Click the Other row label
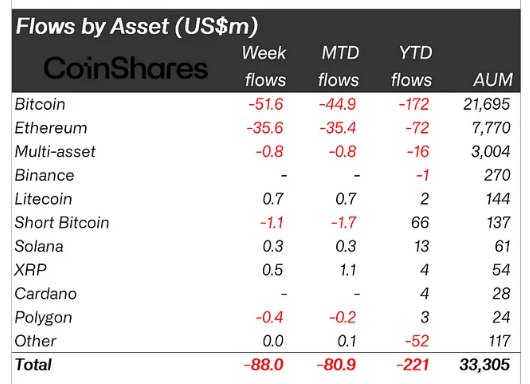 click(35, 341)
